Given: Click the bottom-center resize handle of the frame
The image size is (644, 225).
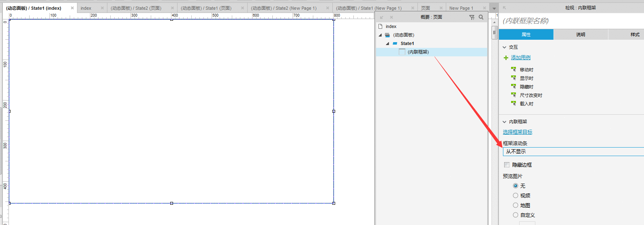Looking at the screenshot, I should (171, 203).
